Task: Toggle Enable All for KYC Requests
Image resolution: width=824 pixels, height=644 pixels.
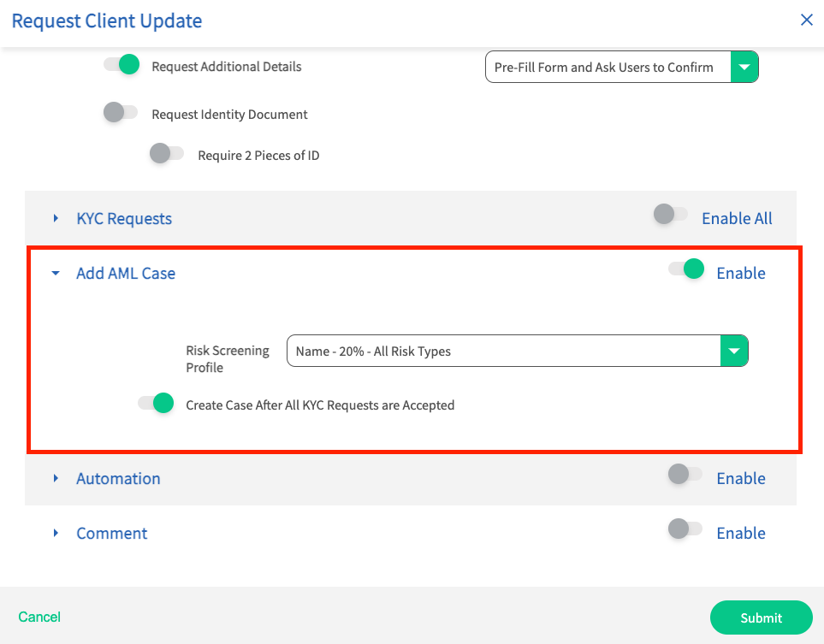Action: pos(671,215)
